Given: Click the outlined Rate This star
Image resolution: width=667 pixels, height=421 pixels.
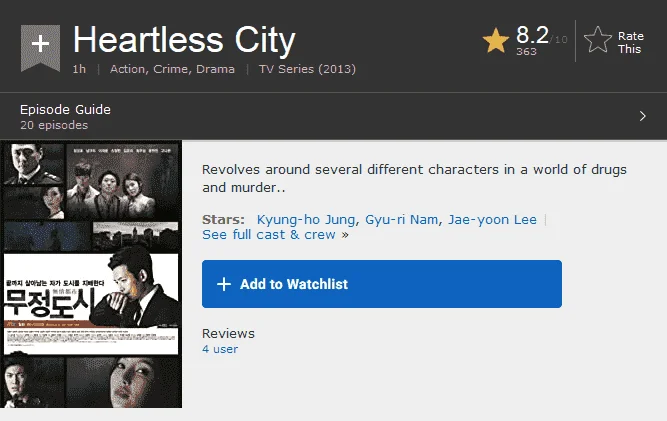Looking at the screenshot, I should pyautogui.click(x=598, y=40).
